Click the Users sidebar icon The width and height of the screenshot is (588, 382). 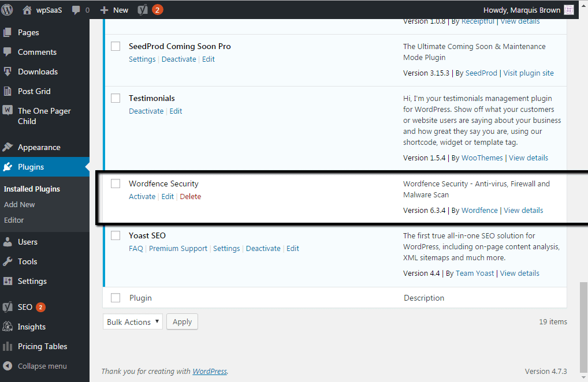click(x=8, y=242)
